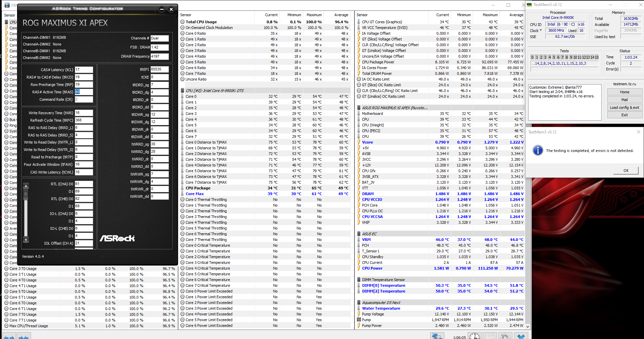The image size is (644, 339).
Task: Click the HWiNFO expand-columns double arrow button
Action: click(x=9, y=336)
